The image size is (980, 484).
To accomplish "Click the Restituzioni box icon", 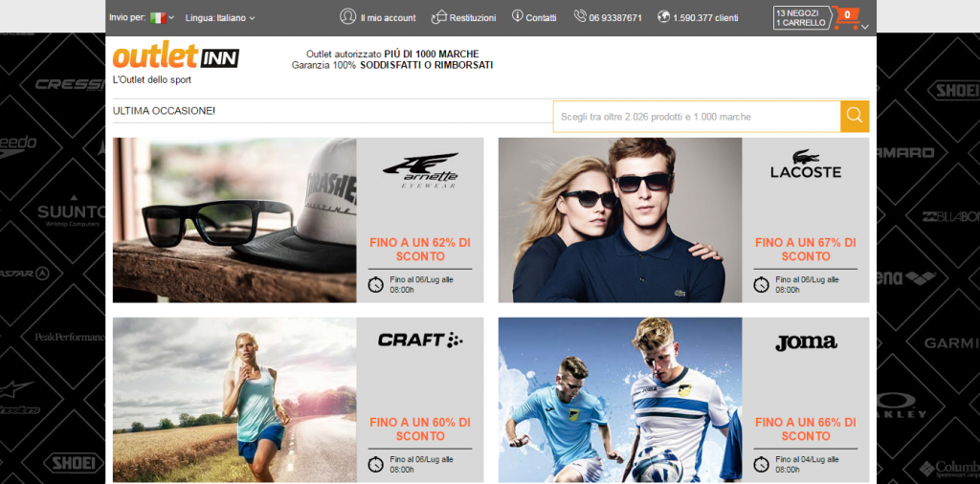I will point(439,17).
